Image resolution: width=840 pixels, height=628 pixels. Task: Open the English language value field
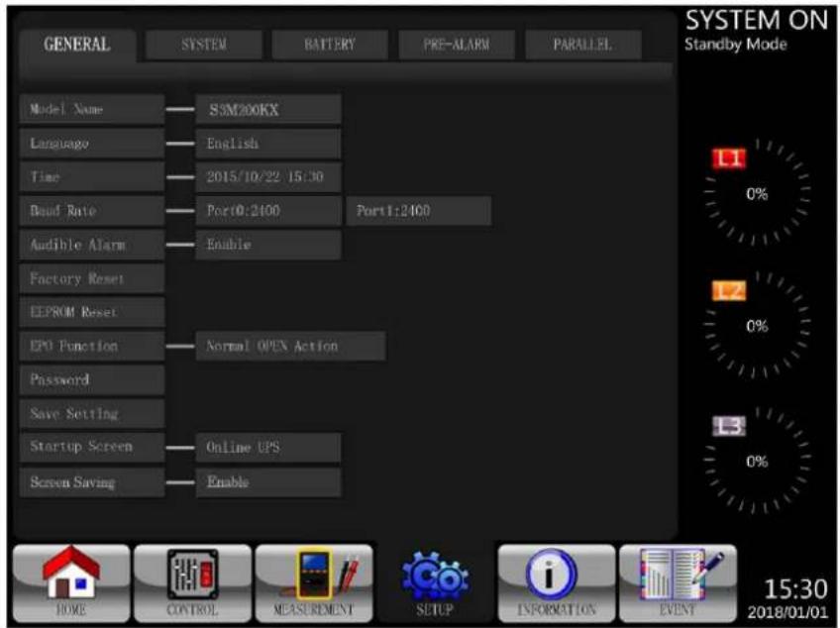tap(268, 143)
